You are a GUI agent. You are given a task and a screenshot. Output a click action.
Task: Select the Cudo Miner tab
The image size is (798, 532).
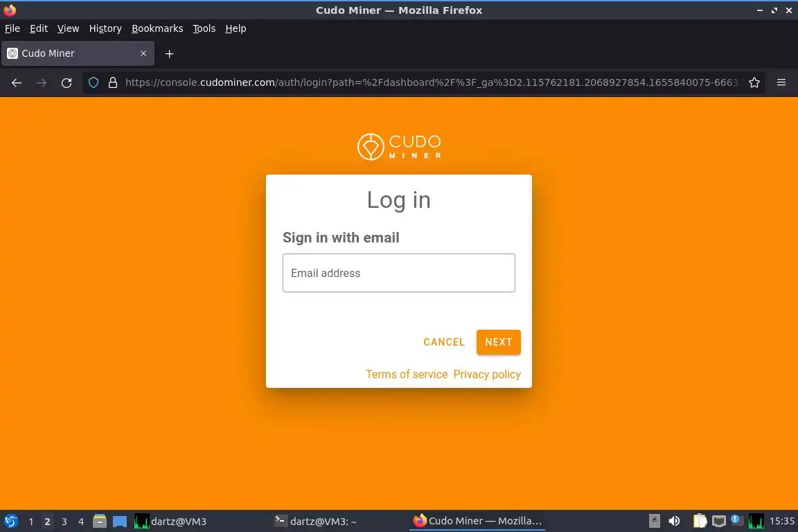pos(78,53)
